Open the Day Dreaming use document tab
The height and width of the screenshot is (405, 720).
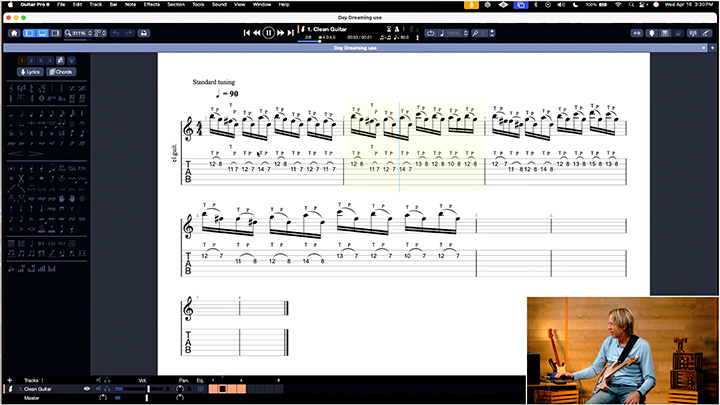[355, 48]
